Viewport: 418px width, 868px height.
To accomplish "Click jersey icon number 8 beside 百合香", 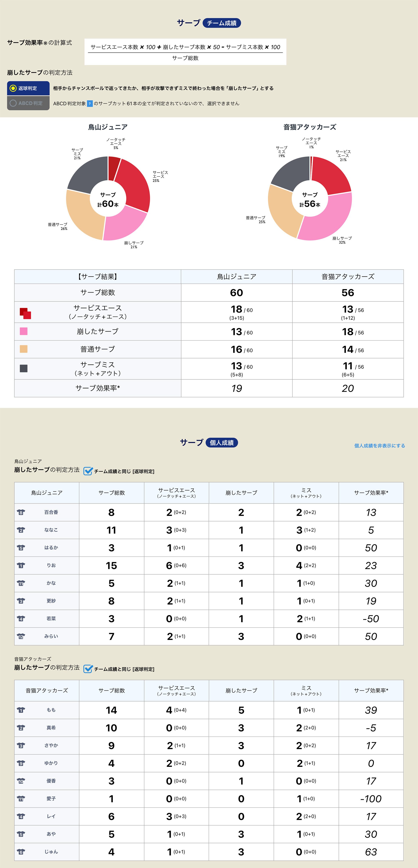I will [21, 512].
